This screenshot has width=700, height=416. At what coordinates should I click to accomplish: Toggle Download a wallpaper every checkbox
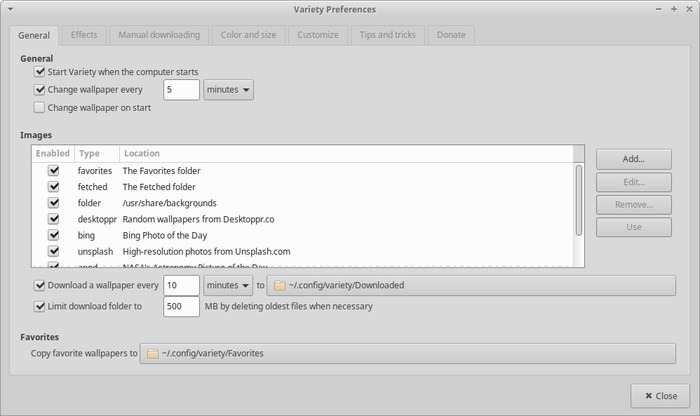point(39,285)
